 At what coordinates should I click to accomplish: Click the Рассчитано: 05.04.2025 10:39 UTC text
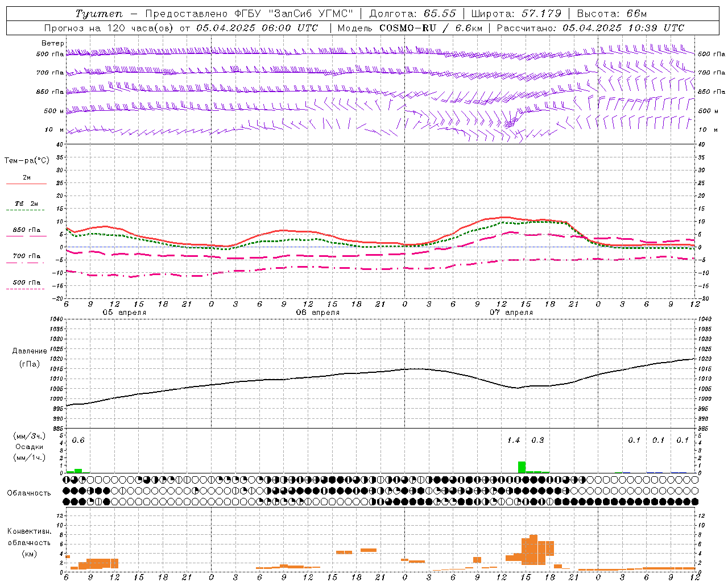(590, 28)
